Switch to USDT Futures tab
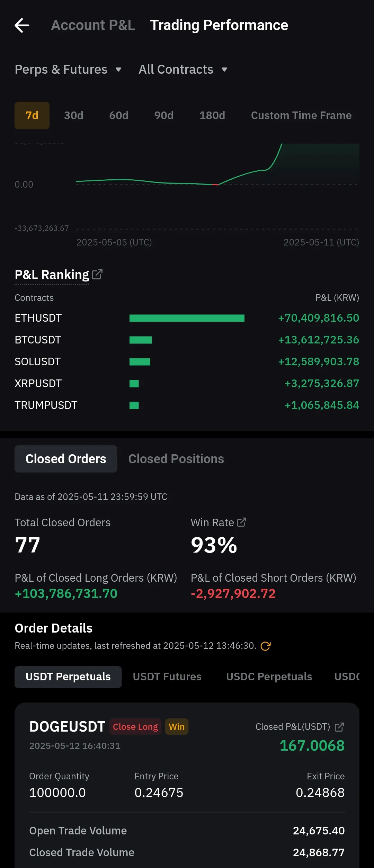The image size is (374, 868). tap(167, 677)
